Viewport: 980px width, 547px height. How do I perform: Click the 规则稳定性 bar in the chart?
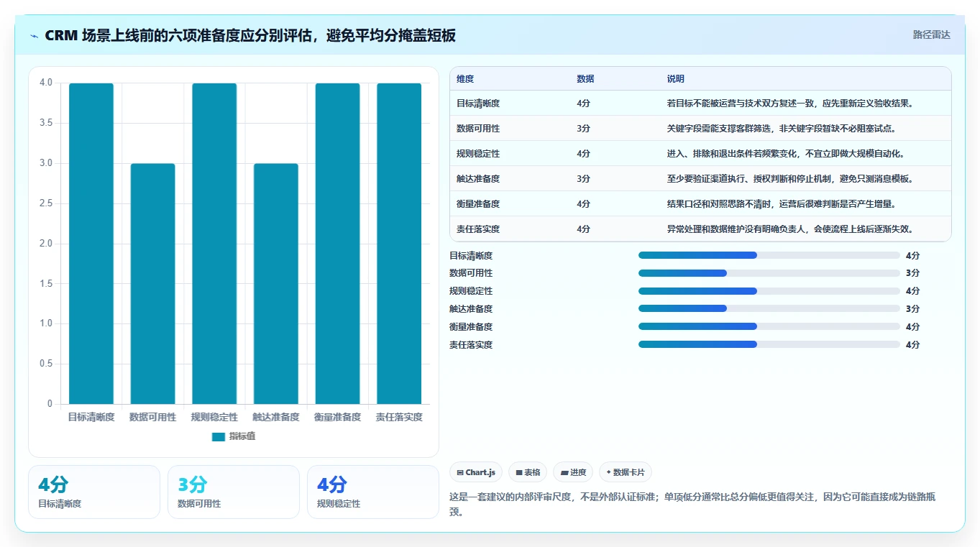(x=214, y=244)
